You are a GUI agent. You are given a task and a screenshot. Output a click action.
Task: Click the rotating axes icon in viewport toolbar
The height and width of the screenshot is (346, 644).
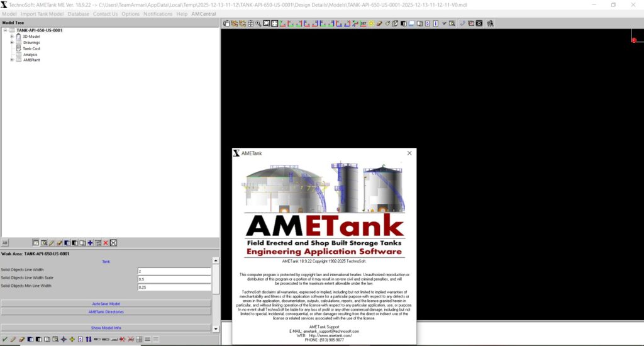coord(355,23)
